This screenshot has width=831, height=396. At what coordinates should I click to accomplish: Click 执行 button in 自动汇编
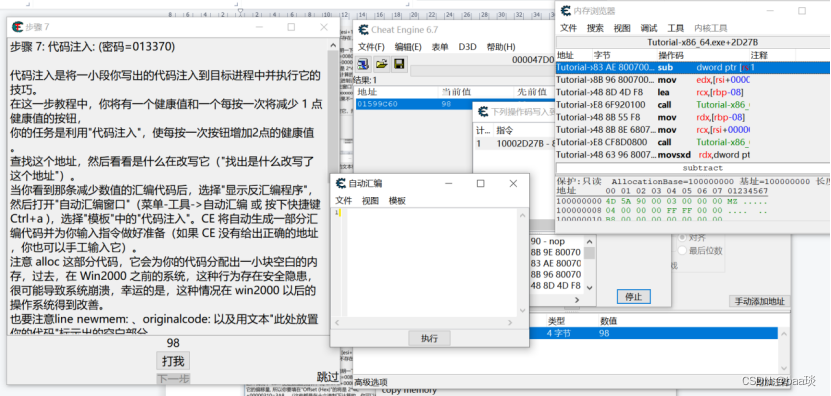[429, 338]
